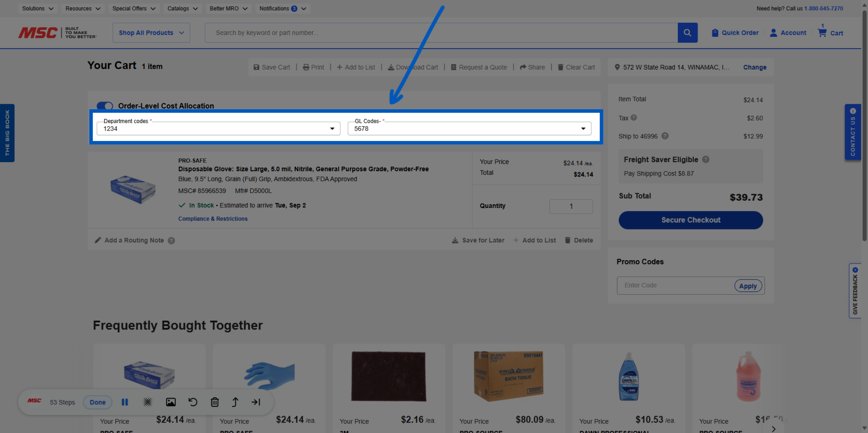Expand the Solutions menu

[x=38, y=8]
